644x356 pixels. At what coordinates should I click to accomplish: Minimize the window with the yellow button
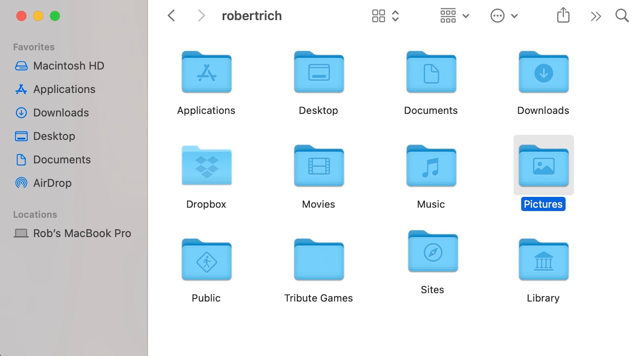(38, 16)
